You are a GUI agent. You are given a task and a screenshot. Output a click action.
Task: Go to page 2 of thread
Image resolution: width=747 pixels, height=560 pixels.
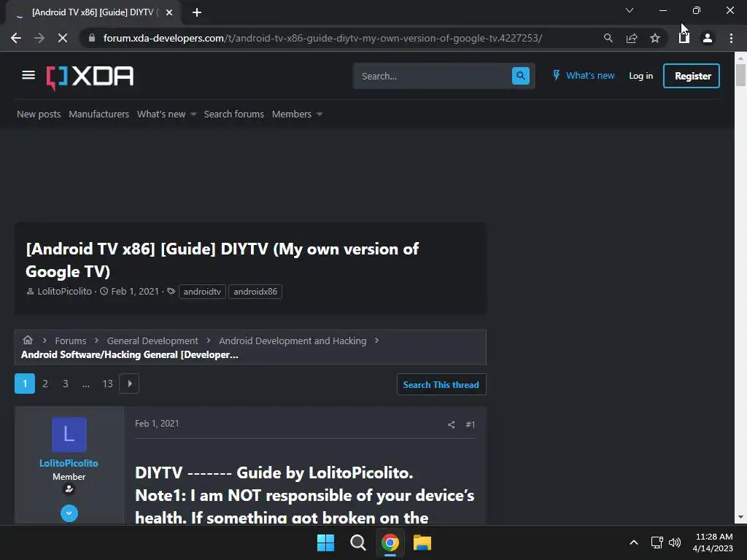[45, 384]
